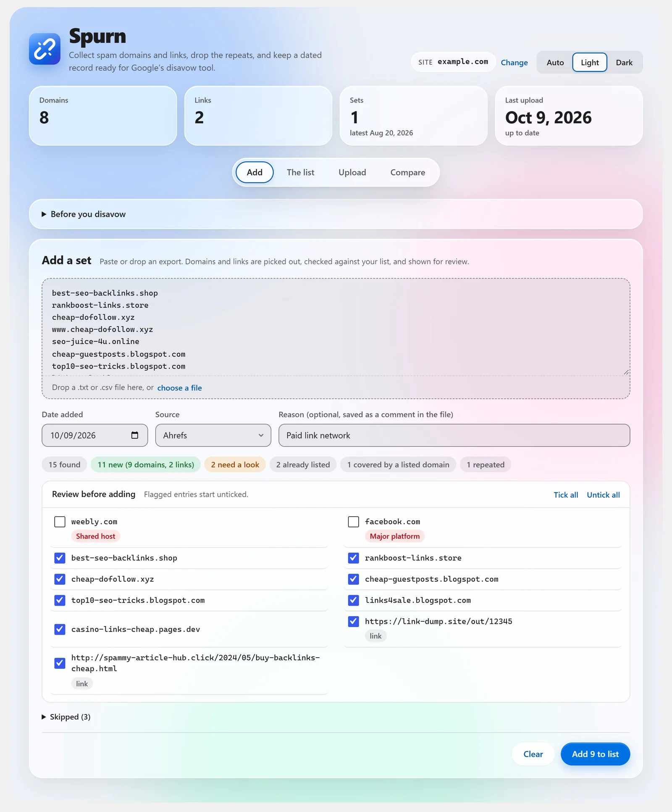
Task: Click the 'Add a set' heading
Action: point(66,261)
